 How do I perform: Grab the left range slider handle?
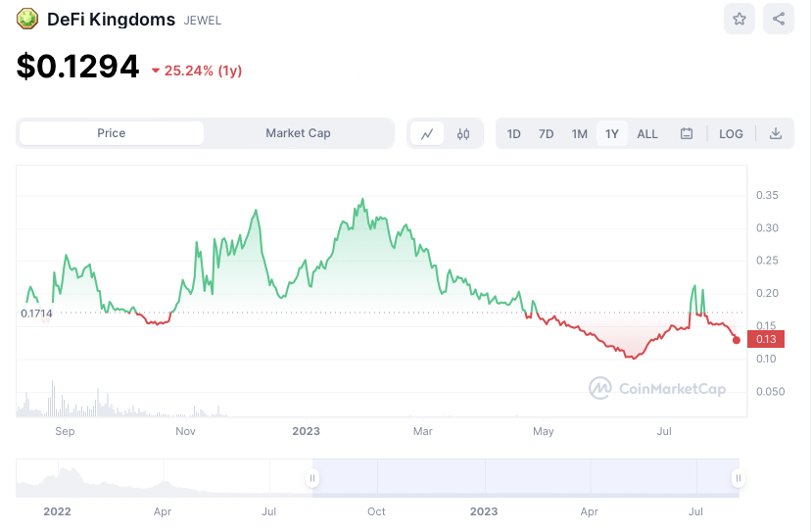[311, 478]
